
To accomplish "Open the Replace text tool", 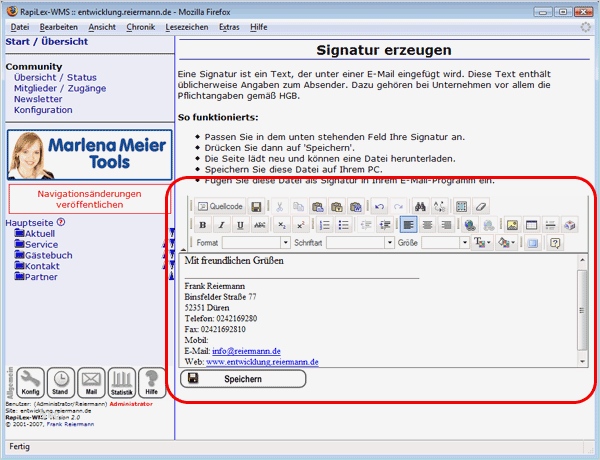I will pos(439,207).
